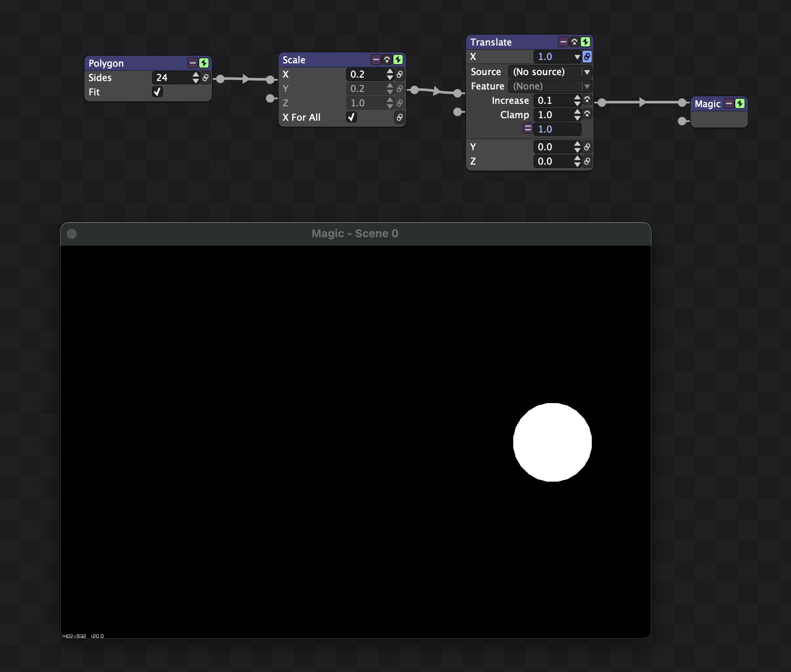The width and height of the screenshot is (791, 672).
Task: Click the Scale Z value field 1.0
Action: point(366,103)
